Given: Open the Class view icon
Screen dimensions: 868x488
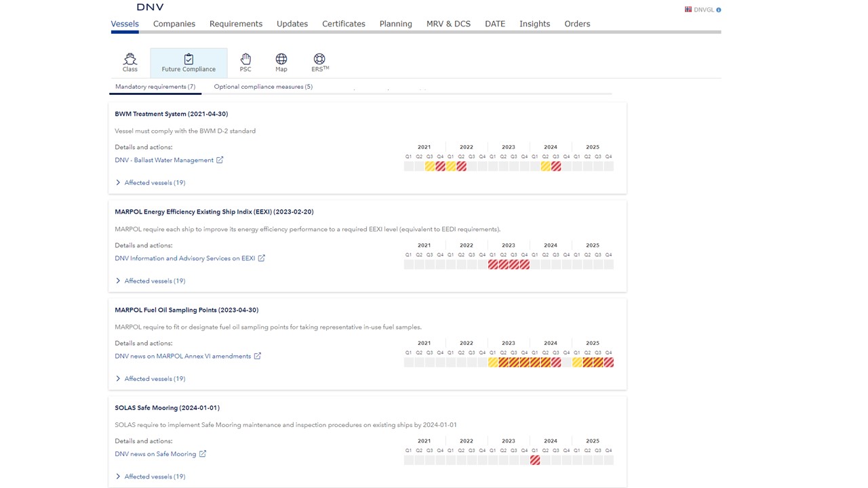Looking at the screenshot, I should 130,62.
